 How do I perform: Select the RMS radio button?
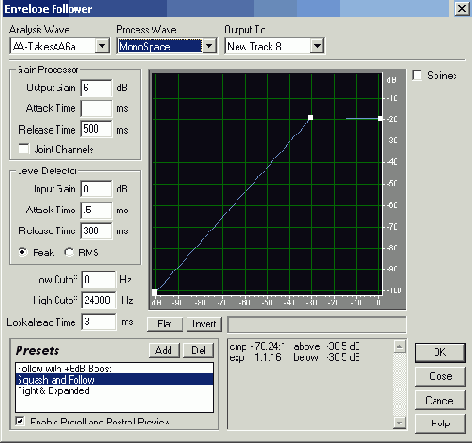coord(69,252)
